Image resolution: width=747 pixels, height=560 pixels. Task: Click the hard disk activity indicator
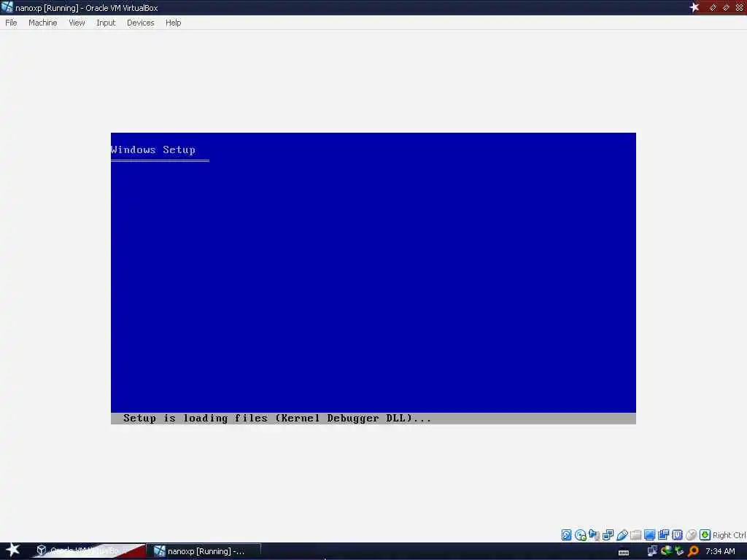566,534
